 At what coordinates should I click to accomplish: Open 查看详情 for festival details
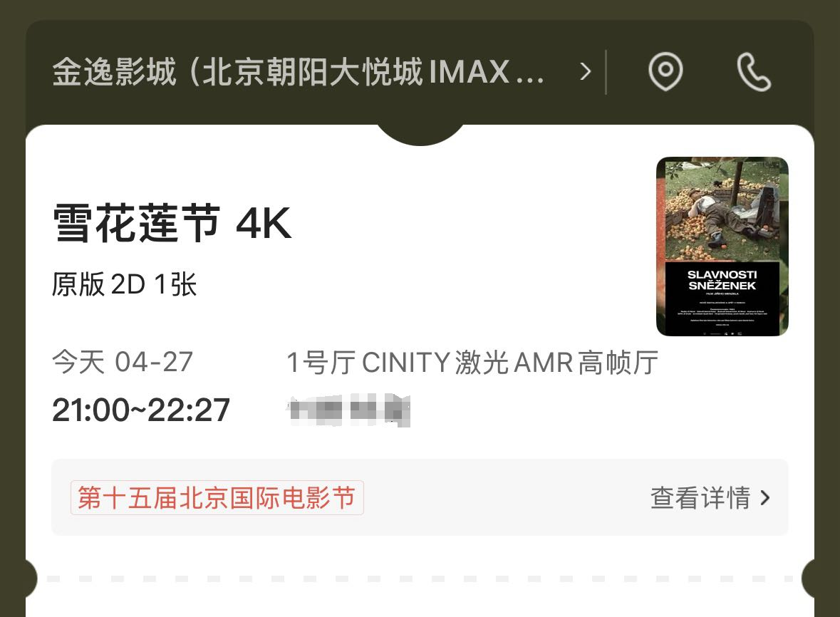point(700,498)
